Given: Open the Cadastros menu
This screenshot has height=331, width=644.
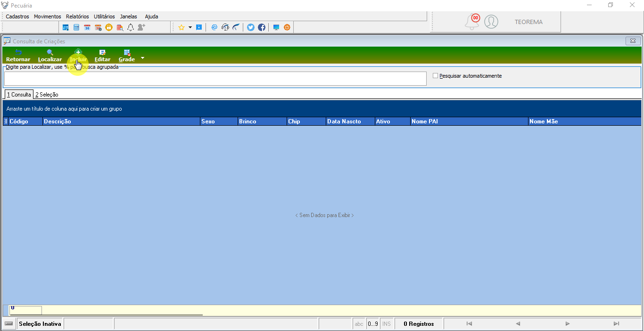Looking at the screenshot, I should [17, 16].
